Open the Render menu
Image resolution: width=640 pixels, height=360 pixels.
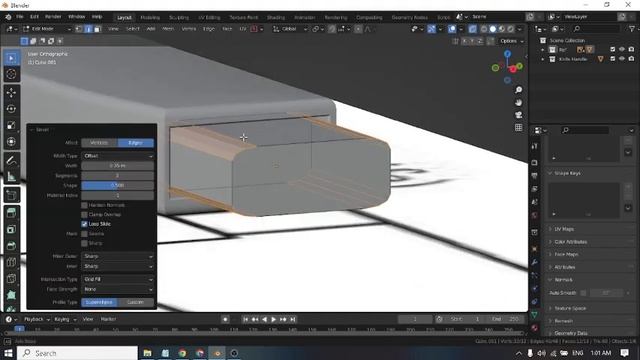(x=53, y=17)
